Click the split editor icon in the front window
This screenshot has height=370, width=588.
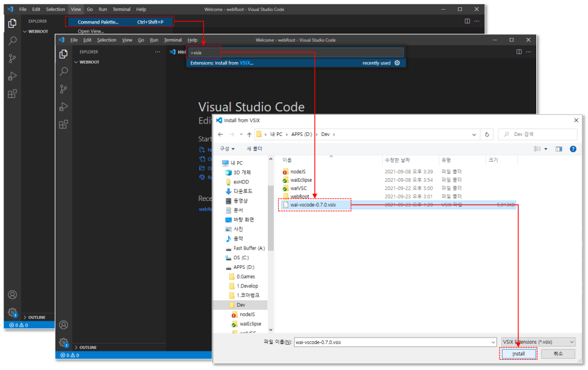tap(518, 52)
